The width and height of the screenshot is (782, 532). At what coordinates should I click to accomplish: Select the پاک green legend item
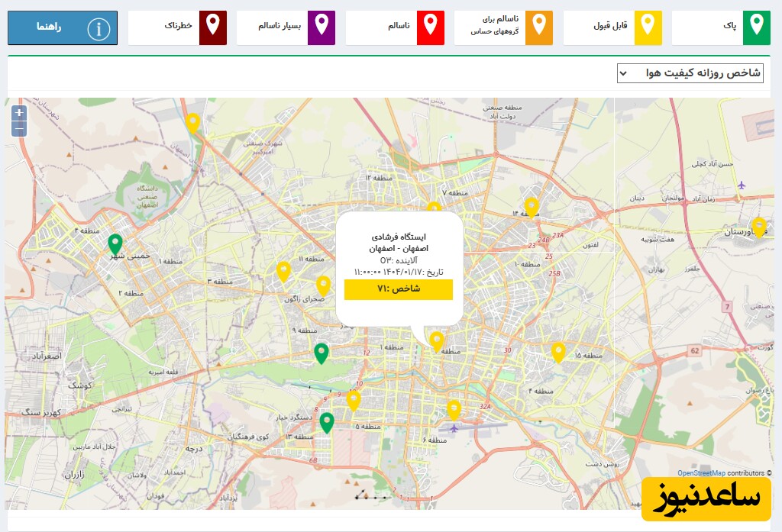click(x=721, y=27)
